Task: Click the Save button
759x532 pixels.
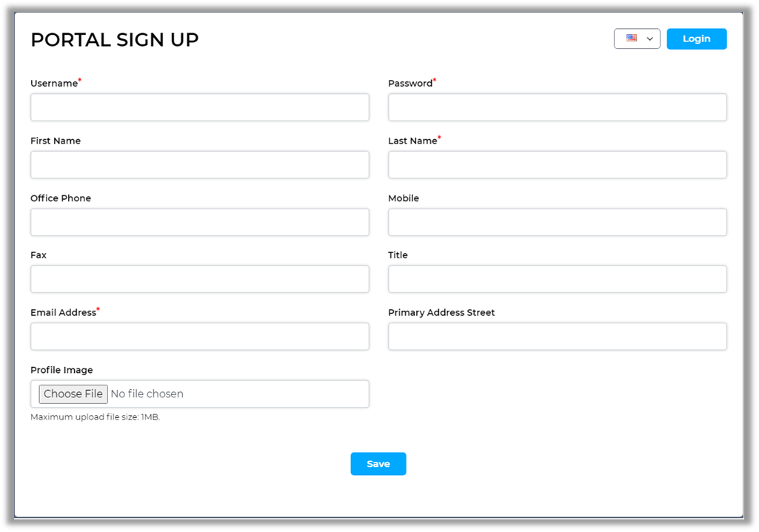Action: 378,464
